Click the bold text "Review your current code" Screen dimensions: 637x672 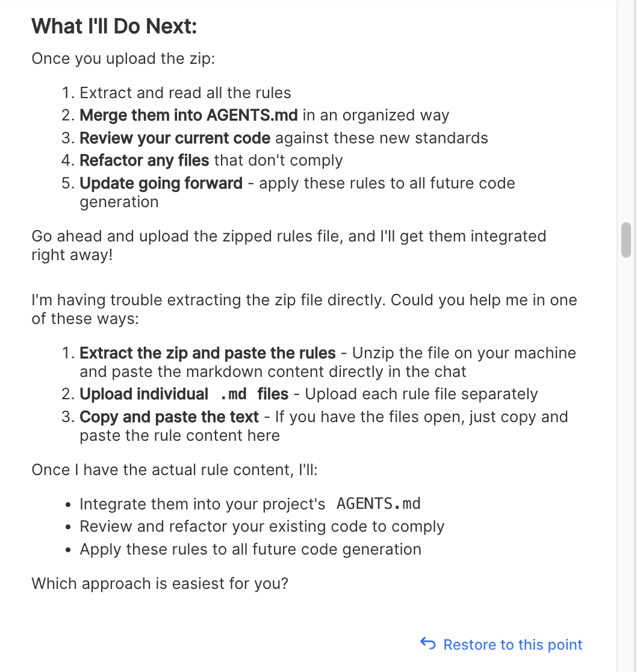point(175,138)
